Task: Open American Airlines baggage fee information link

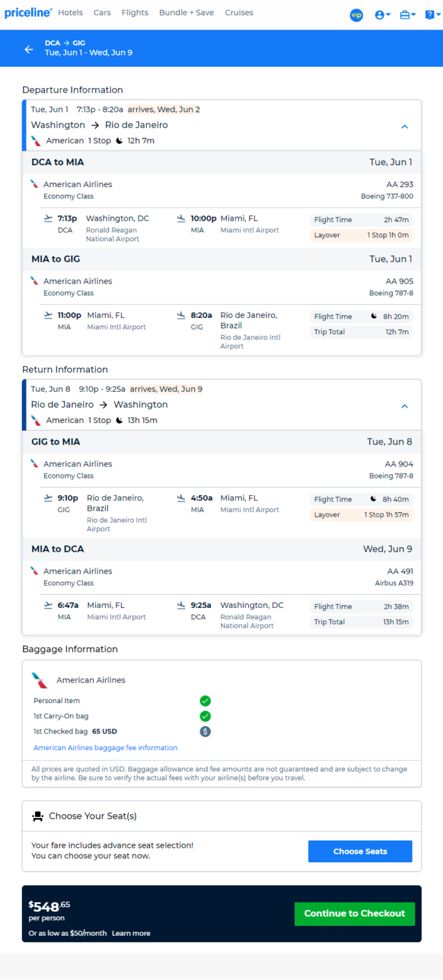Action: [x=106, y=748]
